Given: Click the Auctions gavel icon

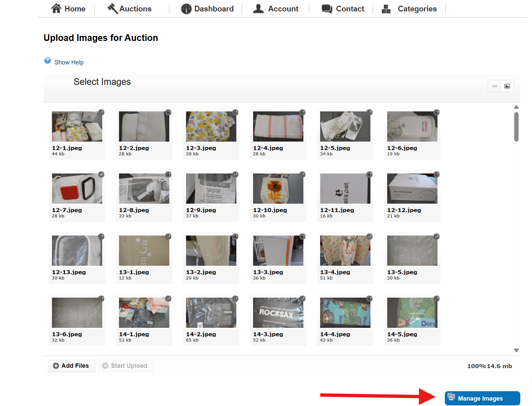Looking at the screenshot, I should [x=113, y=8].
